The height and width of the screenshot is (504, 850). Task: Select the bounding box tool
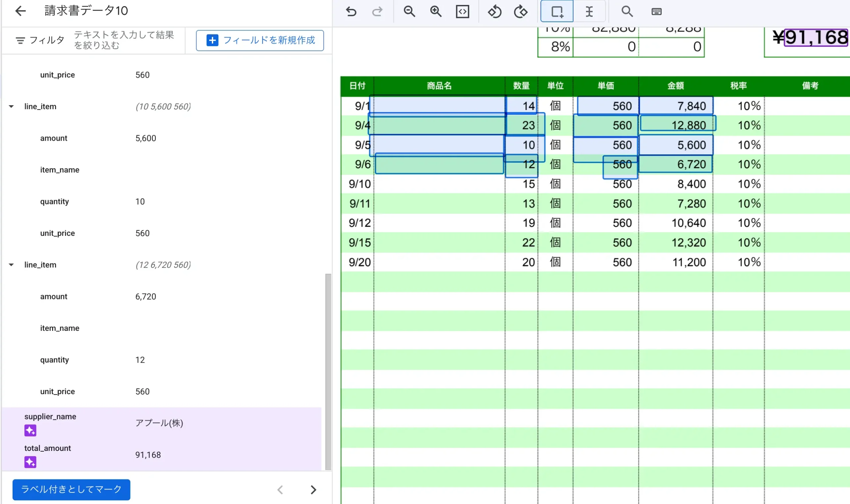point(557,12)
